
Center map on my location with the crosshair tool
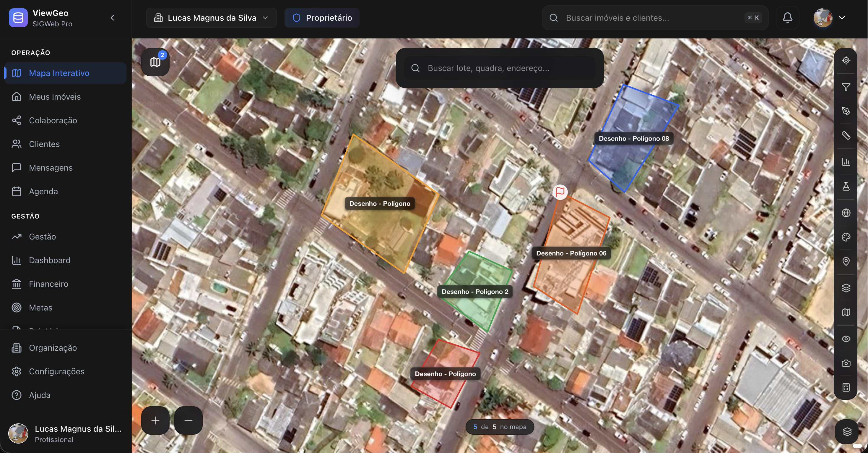pyautogui.click(x=846, y=60)
